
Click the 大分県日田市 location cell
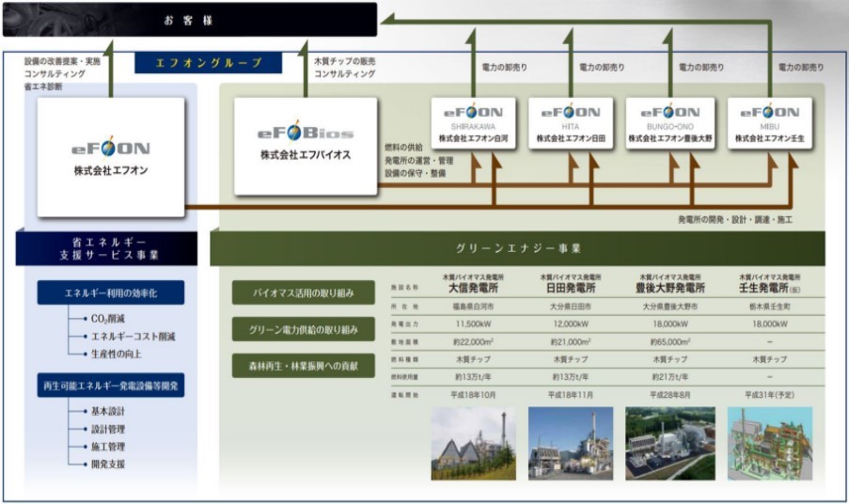(x=570, y=307)
